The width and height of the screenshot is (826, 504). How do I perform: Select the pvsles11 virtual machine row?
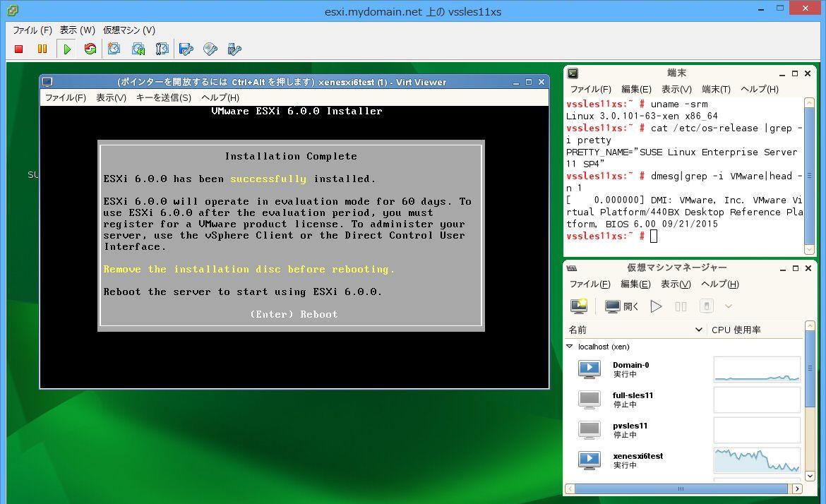pos(683,431)
